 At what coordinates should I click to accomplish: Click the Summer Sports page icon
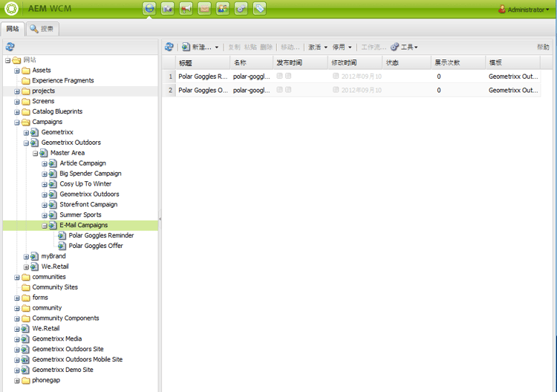(53, 215)
